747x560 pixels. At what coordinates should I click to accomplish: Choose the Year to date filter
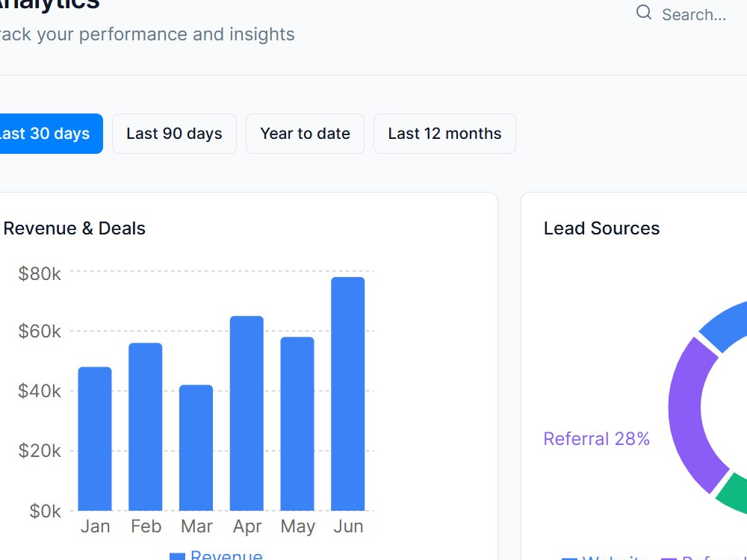pyautogui.click(x=305, y=134)
